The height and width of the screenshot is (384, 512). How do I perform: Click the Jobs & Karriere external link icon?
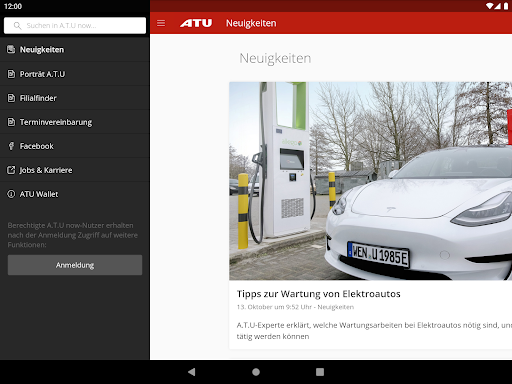[11, 170]
